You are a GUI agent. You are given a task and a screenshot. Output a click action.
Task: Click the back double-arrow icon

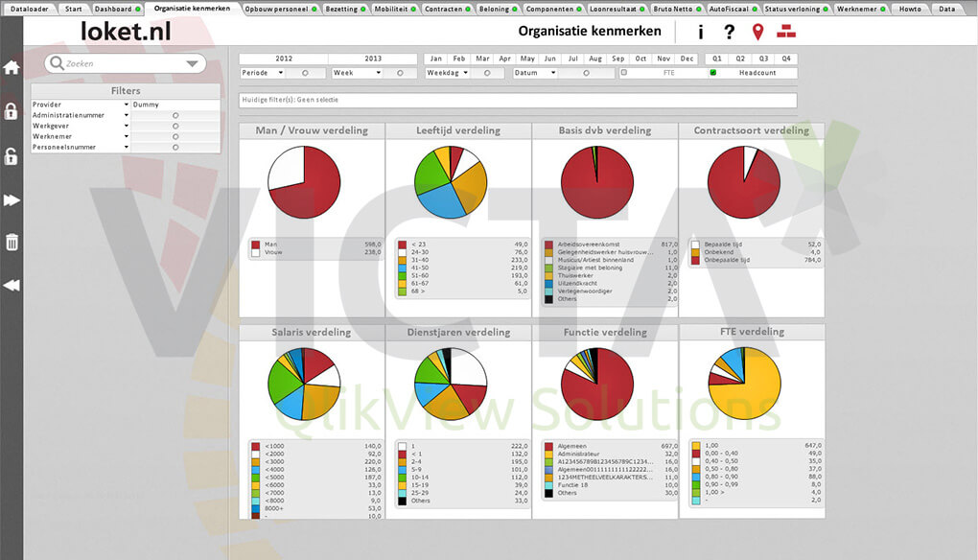click(x=12, y=285)
